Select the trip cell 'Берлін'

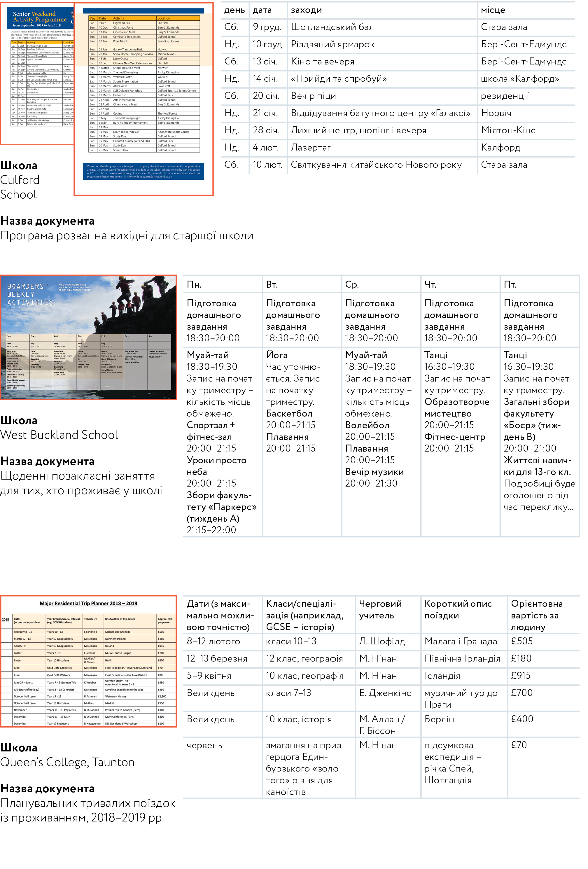pyautogui.click(x=439, y=719)
